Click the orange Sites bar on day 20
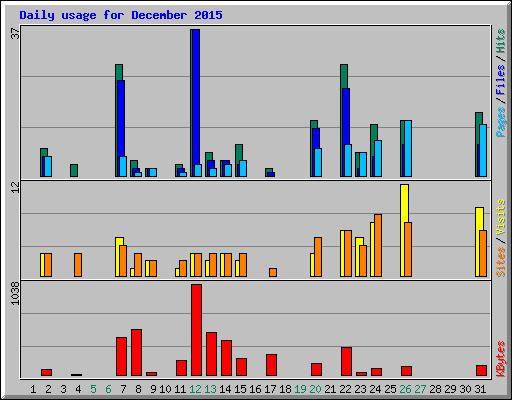 click(318, 257)
